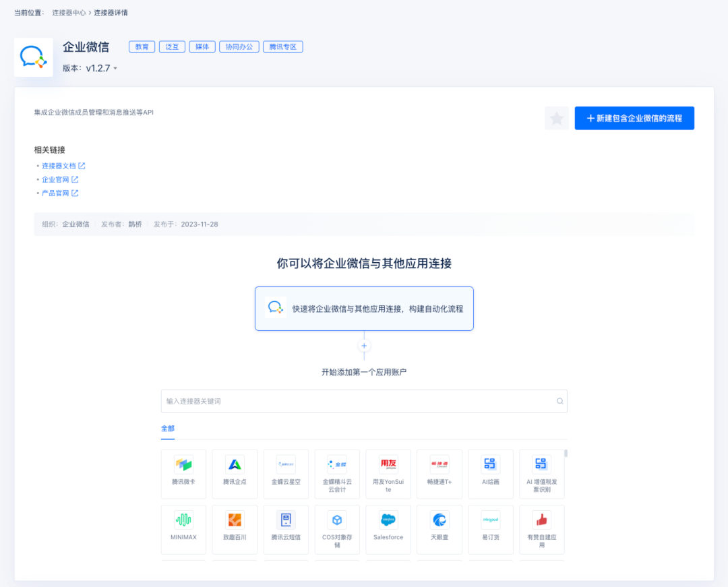
Task: Click the 媒体 tag
Action: pyautogui.click(x=202, y=47)
